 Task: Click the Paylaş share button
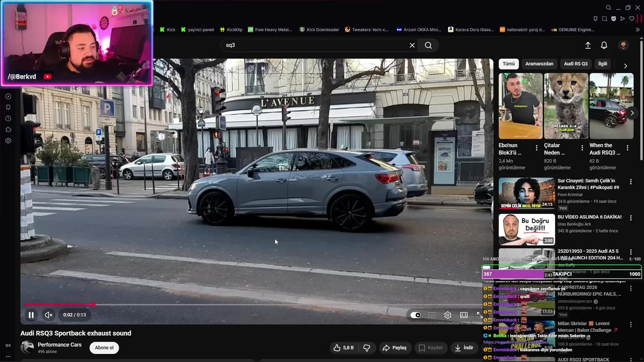pos(394,347)
